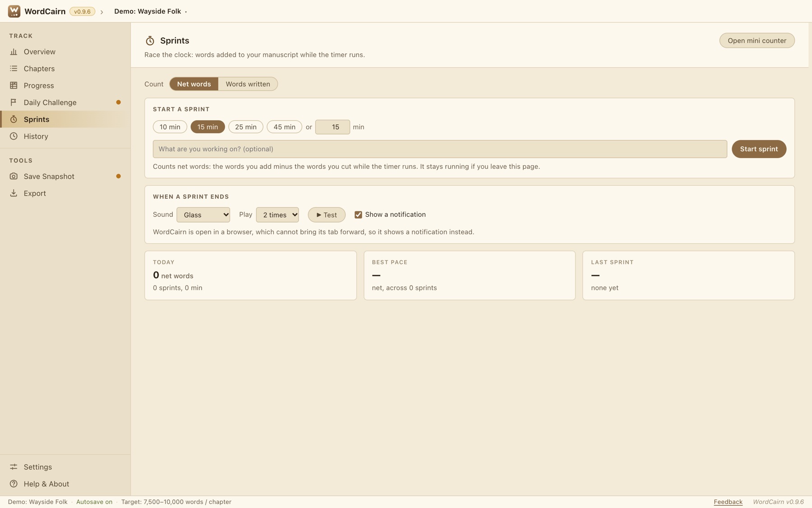The width and height of the screenshot is (812, 508).
Task: Open the Daily Challenge page
Action: coord(65,103)
